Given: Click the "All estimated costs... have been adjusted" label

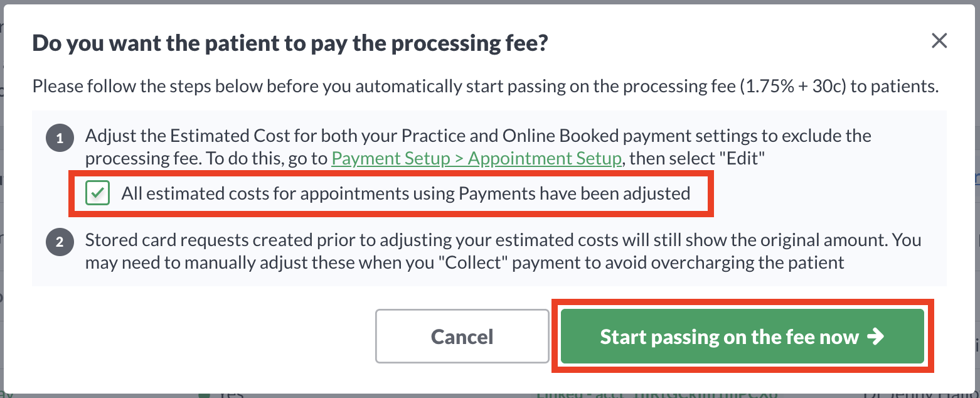Looking at the screenshot, I should (406, 193).
